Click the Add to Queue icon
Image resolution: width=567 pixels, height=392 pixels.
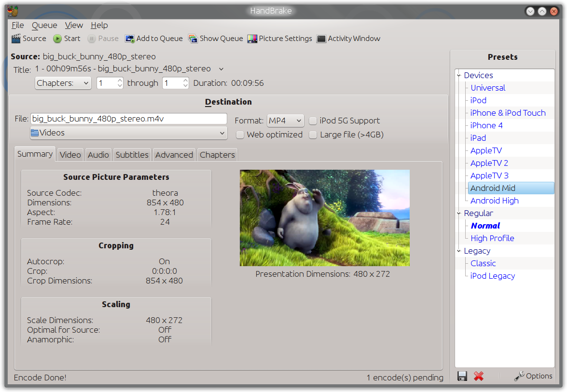point(129,39)
